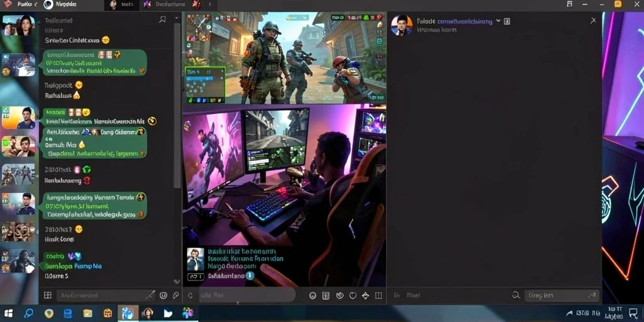Open the File Explorer folder on the taskbar
This screenshot has height=322, width=644.
87,314
